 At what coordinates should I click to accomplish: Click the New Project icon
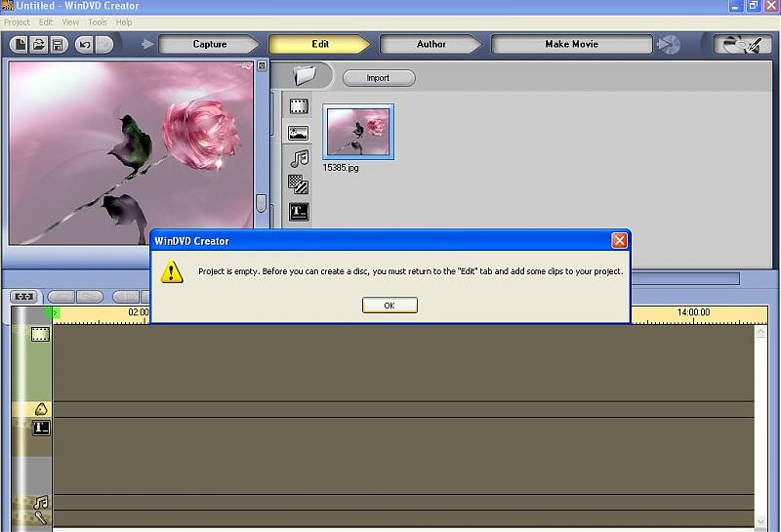pyautogui.click(x=20, y=45)
